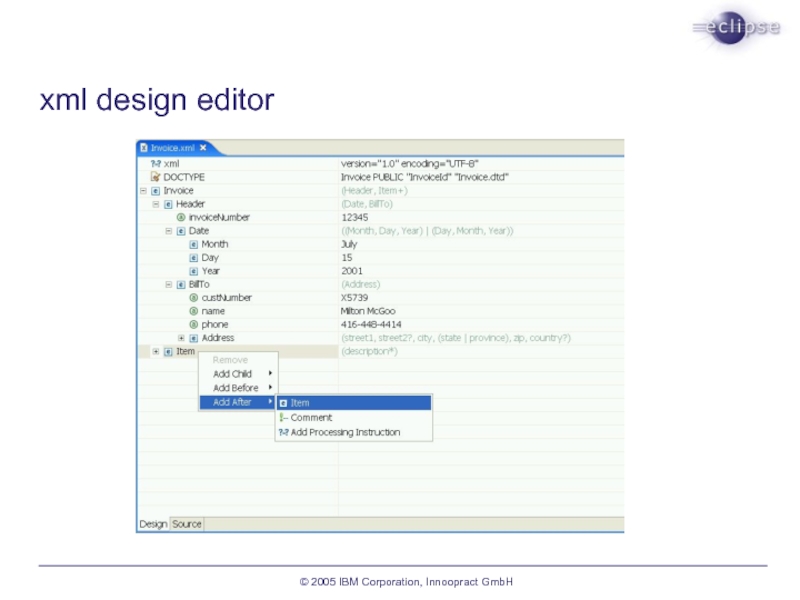This screenshot has width=800, height=600.
Task: Collapse the Date node
Action: tap(169, 231)
